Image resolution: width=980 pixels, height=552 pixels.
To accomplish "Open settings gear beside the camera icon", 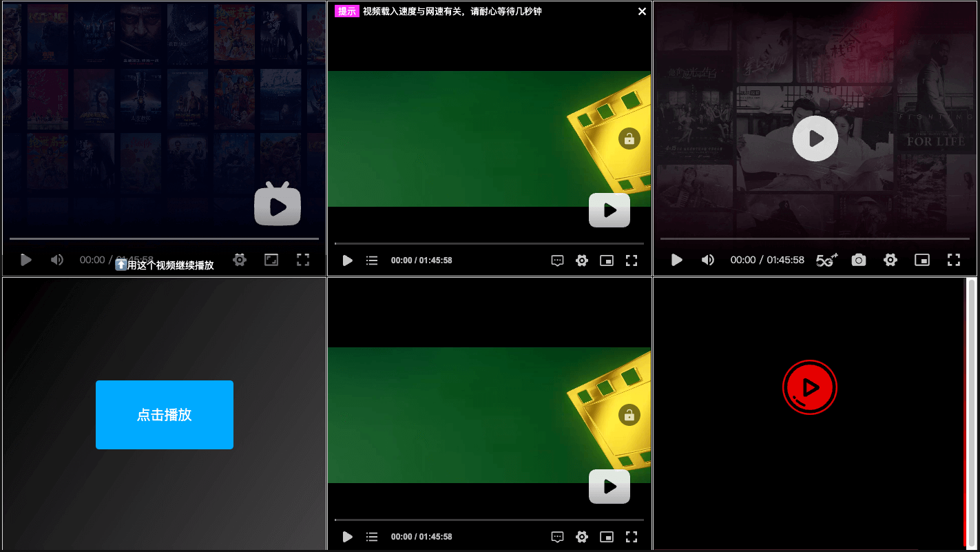I will click(890, 260).
